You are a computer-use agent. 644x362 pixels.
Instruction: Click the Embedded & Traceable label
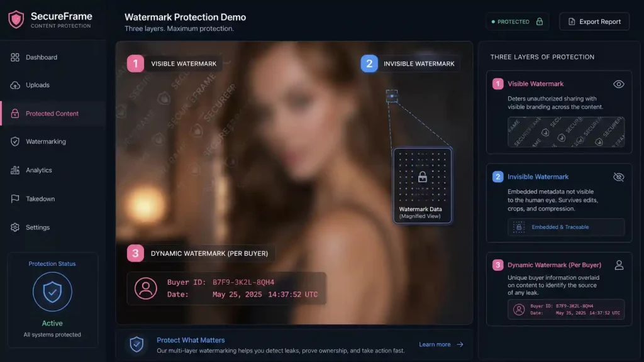click(560, 227)
